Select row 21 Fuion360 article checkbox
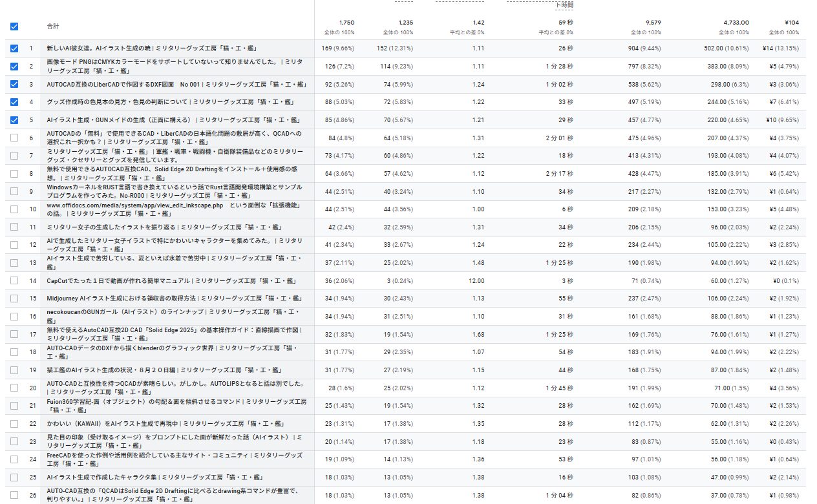 [14, 406]
